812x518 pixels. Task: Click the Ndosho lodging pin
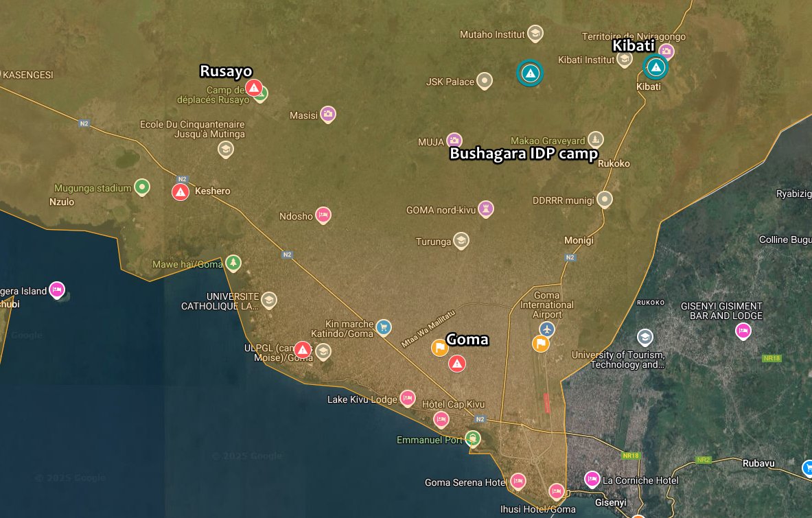point(323,215)
